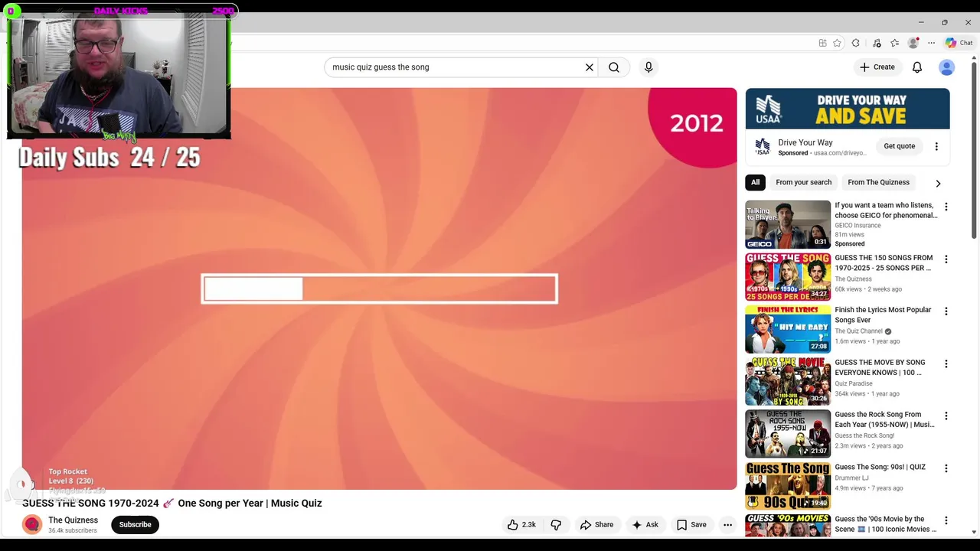Viewport: 980px width, 551px height.
Task: Open the 25 Songs Per Decade thumbnail
Action: click(788, 277)
